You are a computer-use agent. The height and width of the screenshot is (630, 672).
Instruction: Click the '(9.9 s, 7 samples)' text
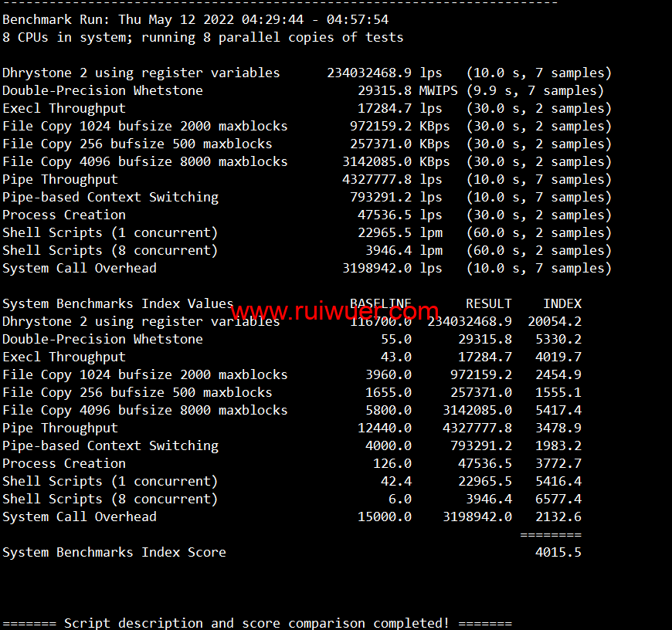[x=535, y=90]
